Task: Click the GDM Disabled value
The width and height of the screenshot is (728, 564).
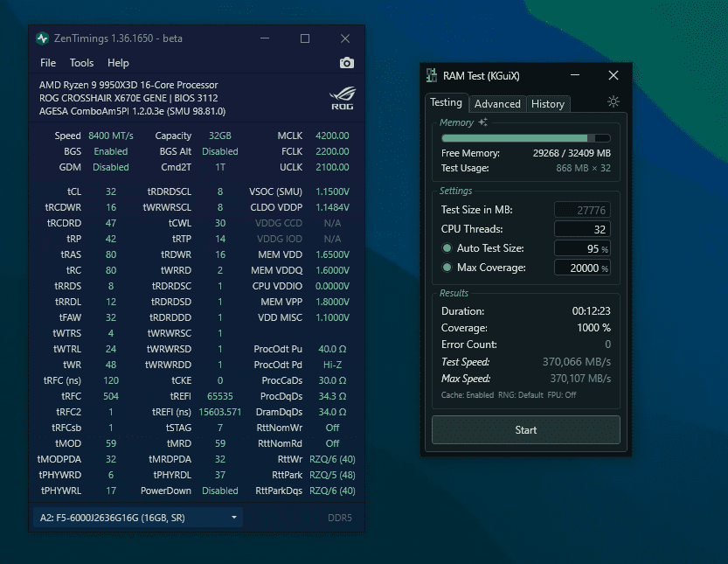Action: point(110,167)
